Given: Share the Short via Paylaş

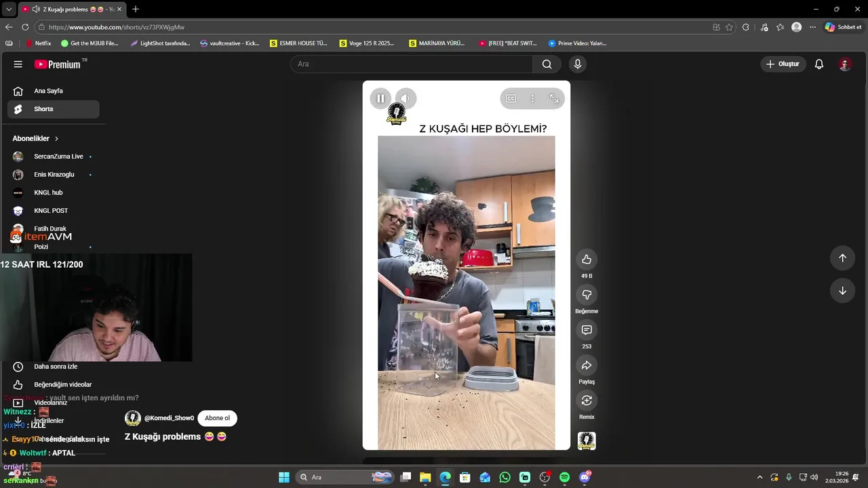Looking at the screenshot, I should coord(587,365).
